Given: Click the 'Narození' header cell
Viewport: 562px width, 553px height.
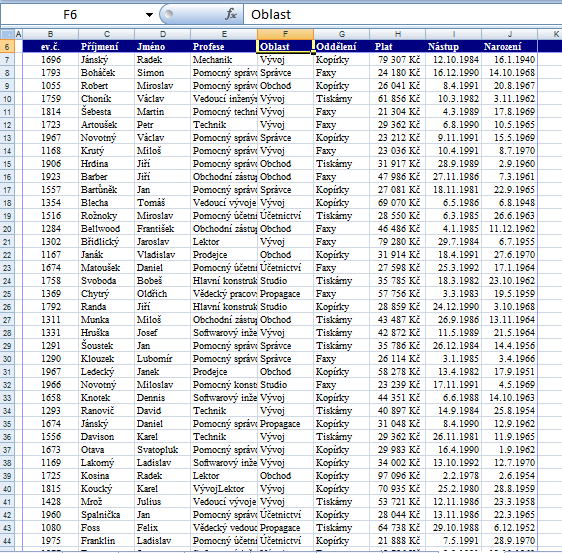Looking at the screenshot, I should 509,47.
